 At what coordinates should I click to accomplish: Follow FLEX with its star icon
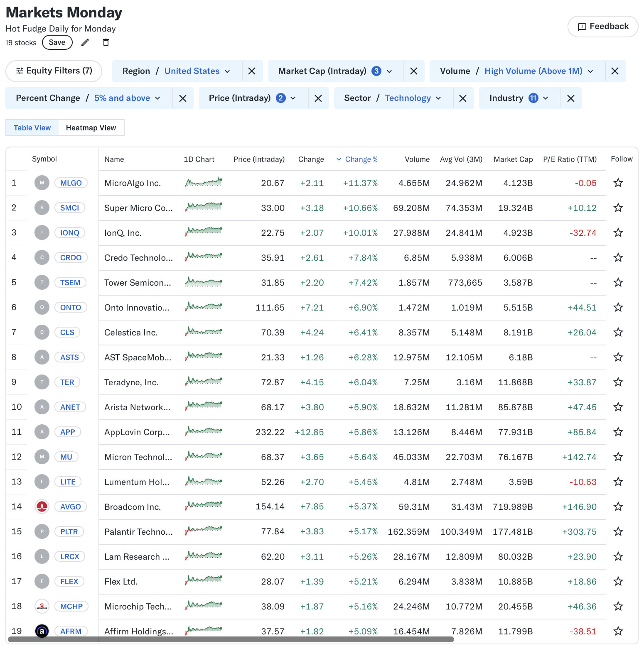pyautogui.click(x=618, y=581)
